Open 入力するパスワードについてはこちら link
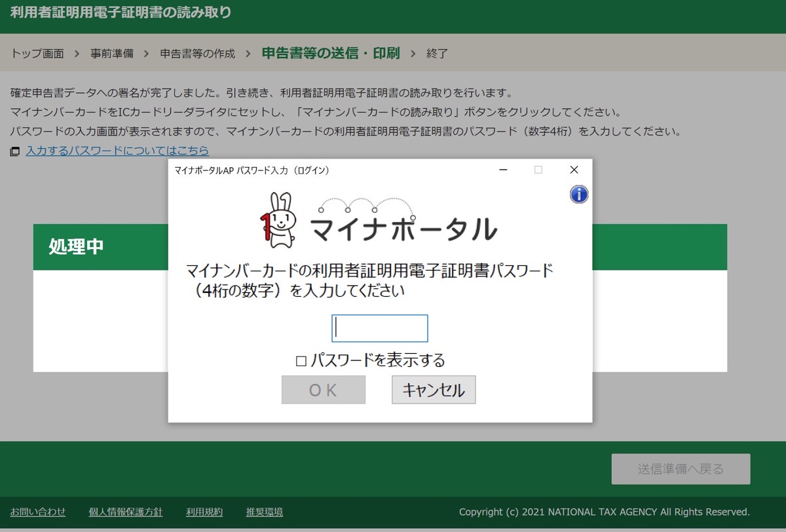The width and height of the screenshot is (786, 532). [x=117, y=151]
